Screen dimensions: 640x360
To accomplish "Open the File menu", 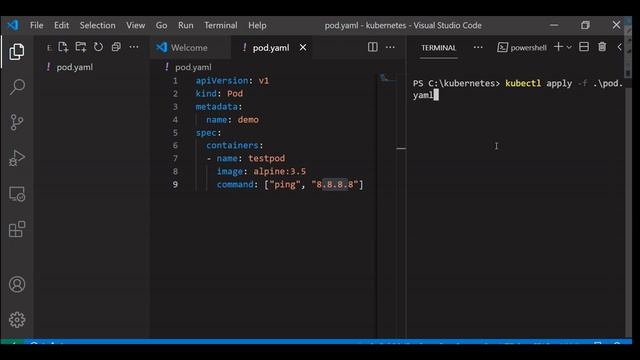I will 36,25.
